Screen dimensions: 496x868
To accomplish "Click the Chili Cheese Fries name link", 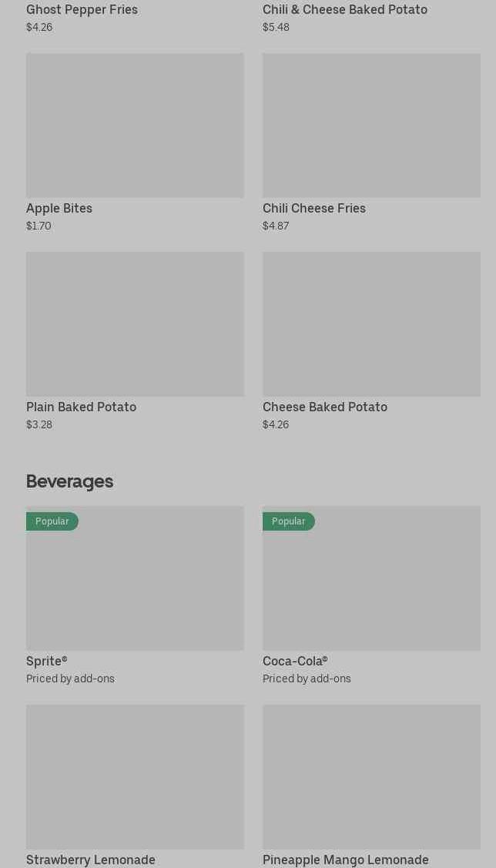I will 313,208.
